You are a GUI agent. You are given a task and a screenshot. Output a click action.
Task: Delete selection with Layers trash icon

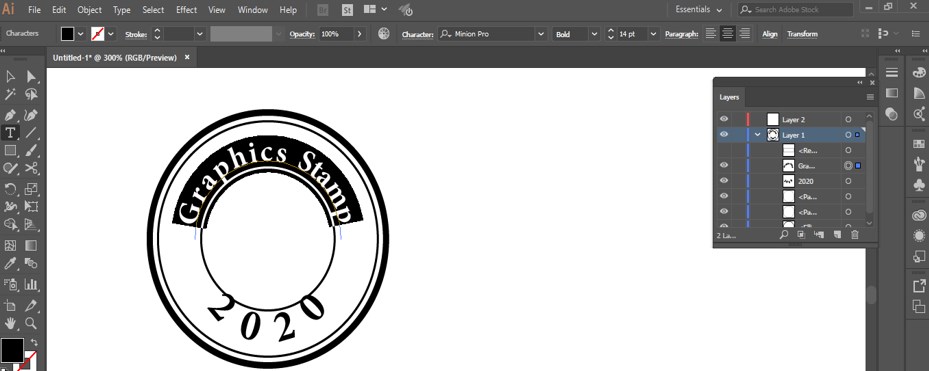tap(854, 235)
